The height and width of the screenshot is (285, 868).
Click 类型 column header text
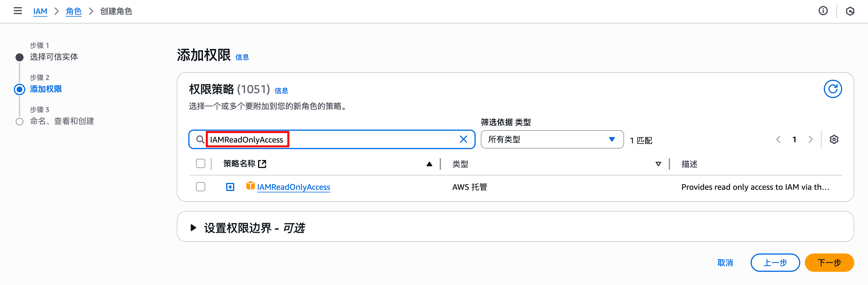pyautogui.click(x=460, y=164)
